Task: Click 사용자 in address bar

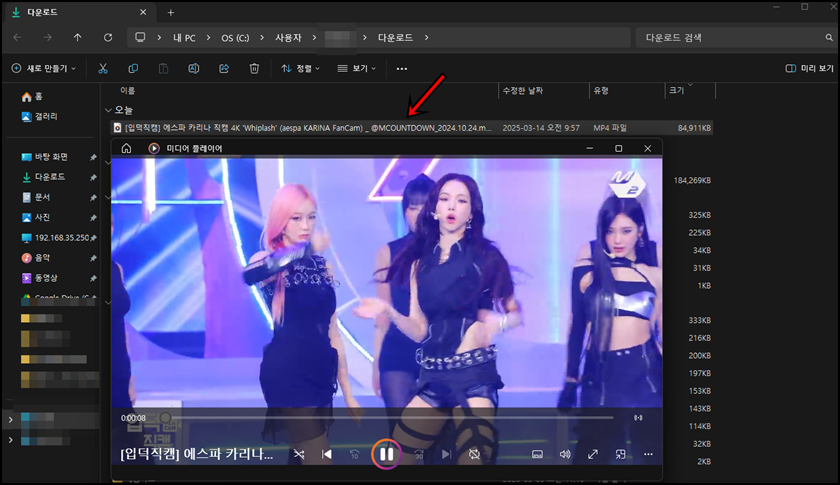Action: (288, 38)
